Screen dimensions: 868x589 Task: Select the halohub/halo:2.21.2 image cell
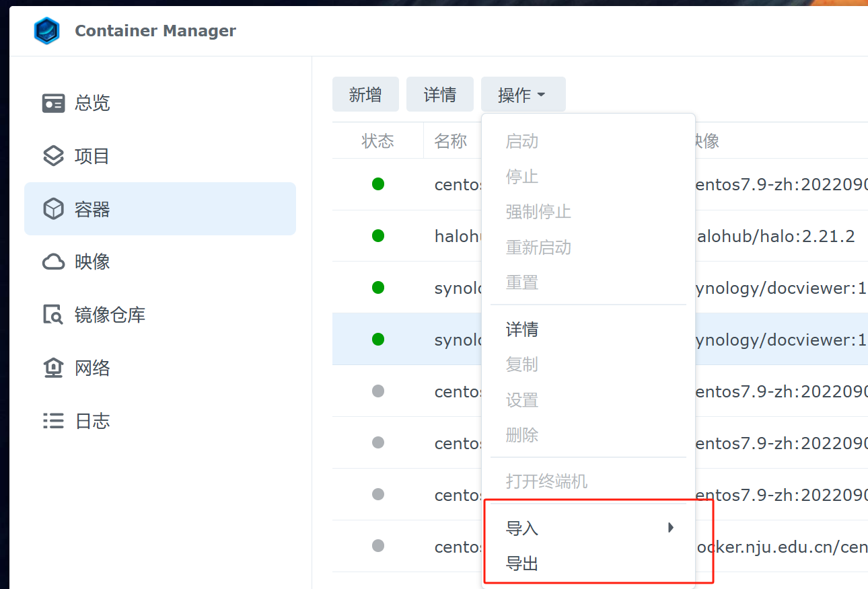[774, 236]
